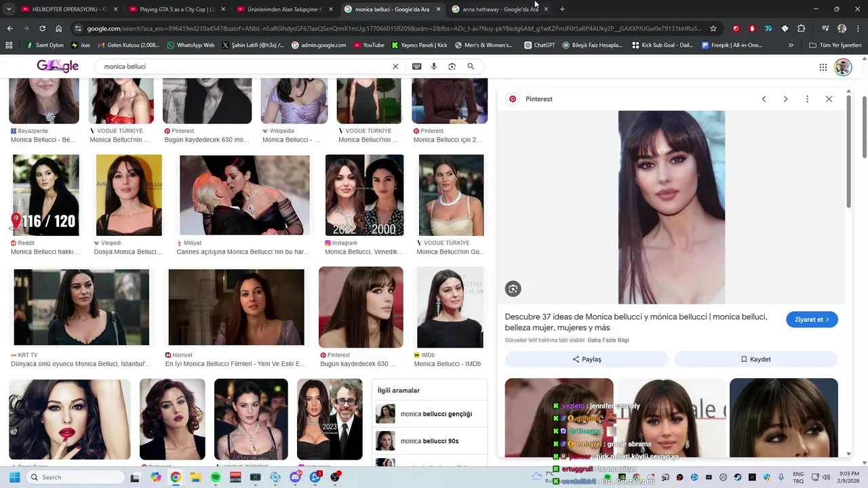This screenshot has height=488, width=868.
Task: Open the Instagram 2022 2000 comparison image
Action: pyautogui.click(x=364, y=195)
